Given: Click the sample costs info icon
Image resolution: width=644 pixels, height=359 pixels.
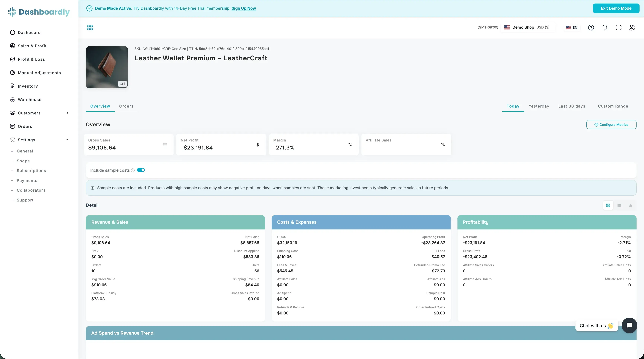Looking at the screenshot, I should (133, 170).
